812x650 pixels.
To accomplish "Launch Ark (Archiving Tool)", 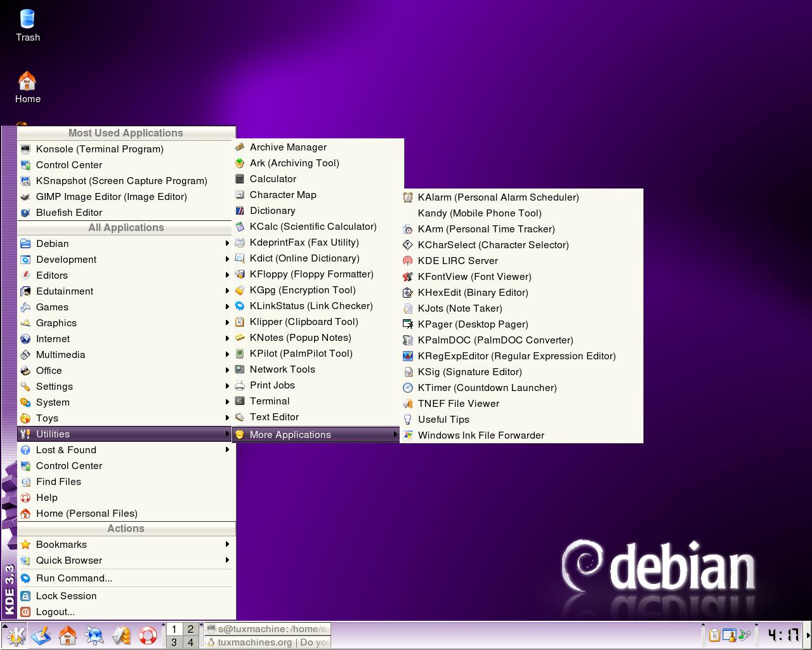I will pos(317,163).
